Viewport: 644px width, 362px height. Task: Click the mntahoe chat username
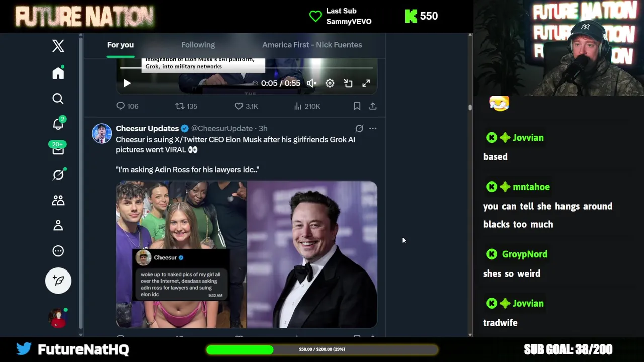(531, 187)
